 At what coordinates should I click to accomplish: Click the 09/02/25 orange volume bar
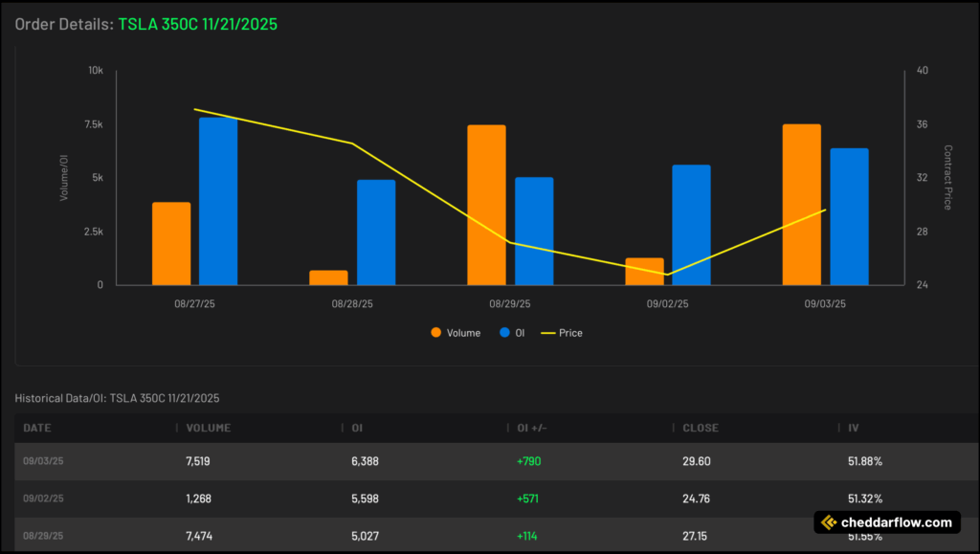[644, 271]
